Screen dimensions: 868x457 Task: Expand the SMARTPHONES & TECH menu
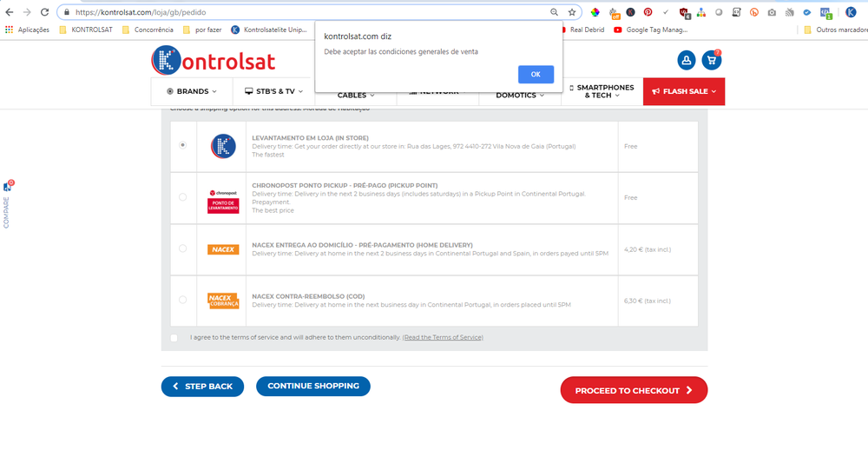coord(602,91)
